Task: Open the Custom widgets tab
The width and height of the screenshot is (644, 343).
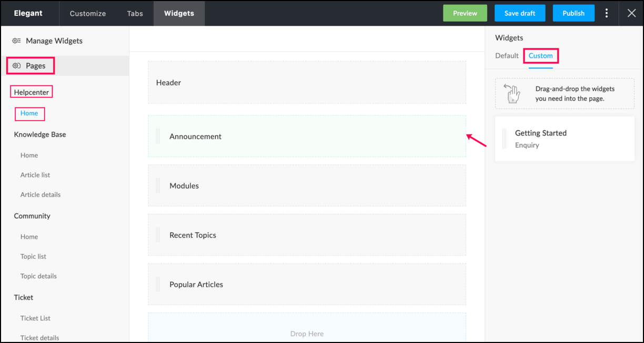Action: coord(540,56)
